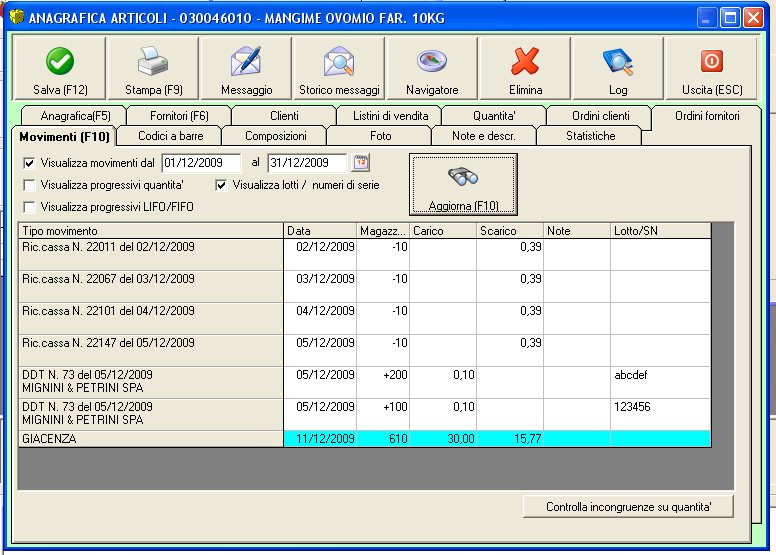Click Controlla incongruenze su quantita' button
The height and width of the screenshot is (555, 776).
[x=628, y=507]
